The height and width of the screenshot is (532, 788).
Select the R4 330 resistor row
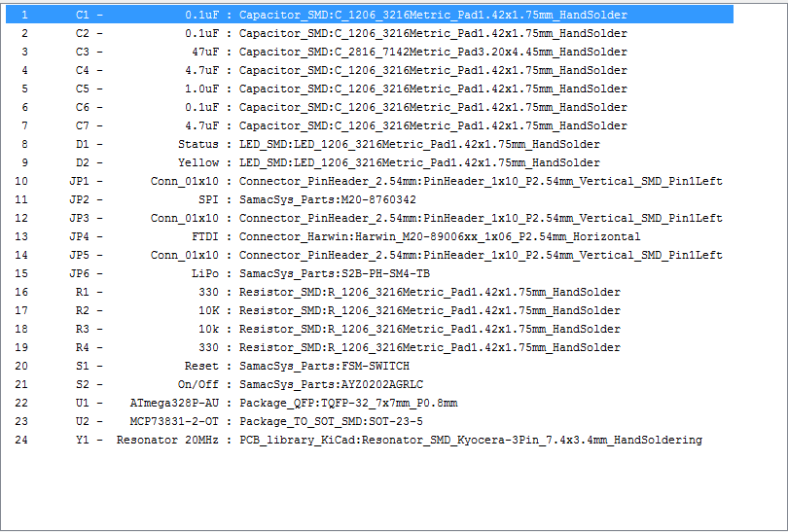coord(370,347)
